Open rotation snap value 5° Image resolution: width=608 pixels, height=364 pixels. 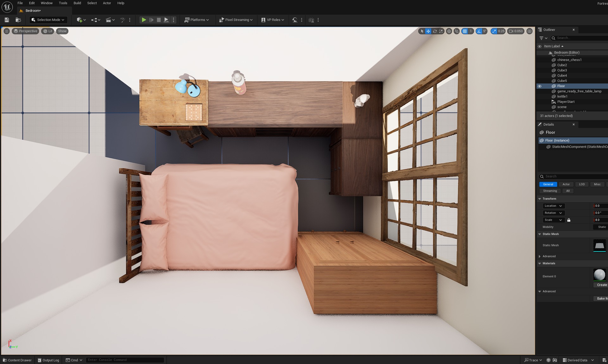tap(485, 31)
